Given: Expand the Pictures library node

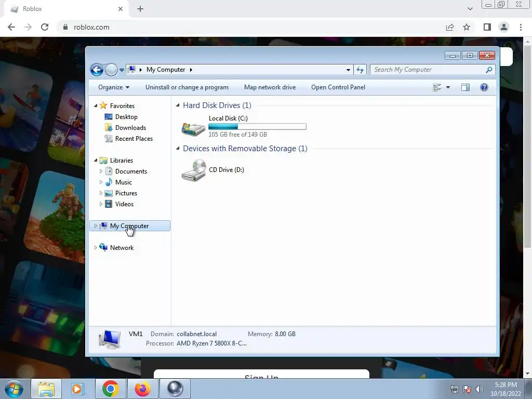Looking at the screenshot, I should tap(101, 193).
